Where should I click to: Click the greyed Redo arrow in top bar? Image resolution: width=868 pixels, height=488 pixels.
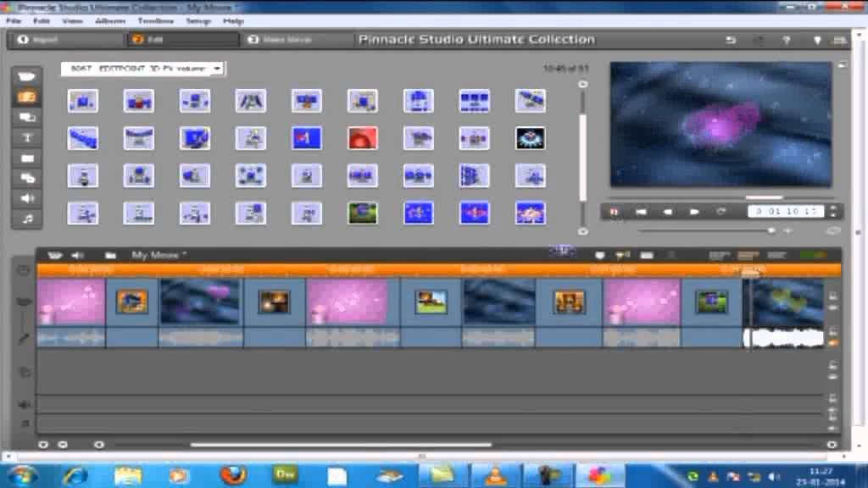(x=759, y=40)
